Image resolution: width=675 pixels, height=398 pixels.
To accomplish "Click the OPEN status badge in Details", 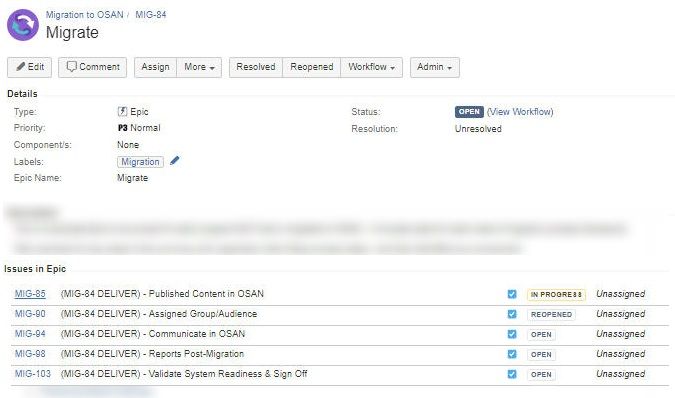I will click(x=469, y=112).
